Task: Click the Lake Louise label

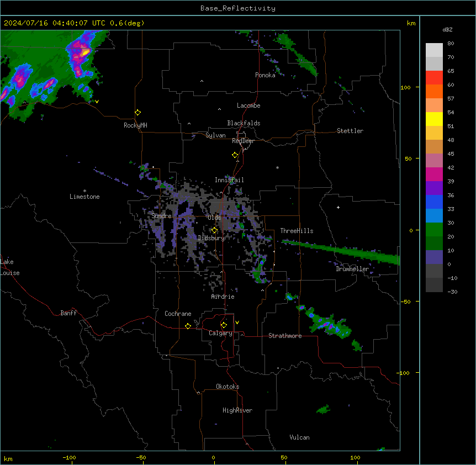Action: coord(10,267)
